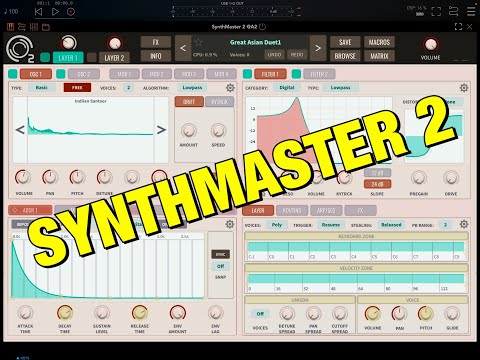480x360 pixels.
Task: Open the host hamburger menu icon
Action: pos(471,12)
